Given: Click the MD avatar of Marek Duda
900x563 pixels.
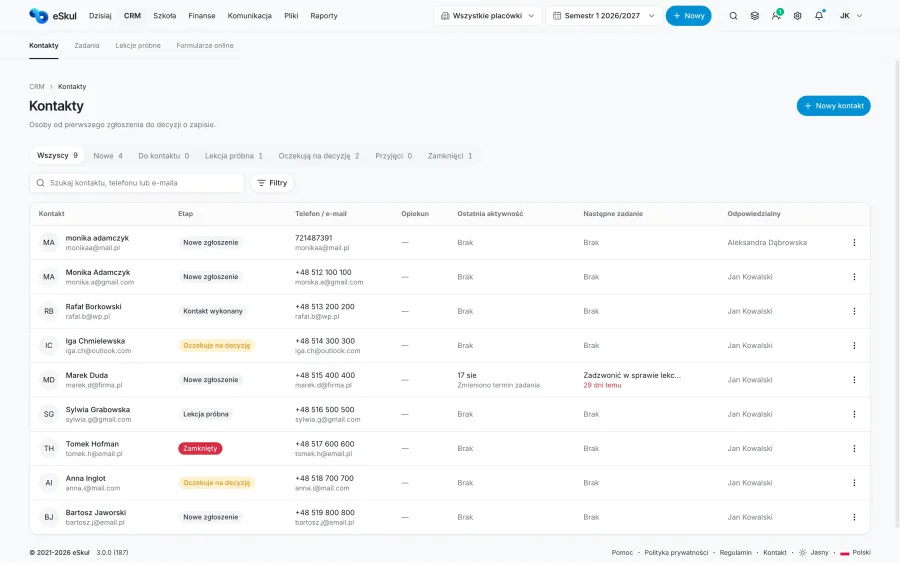Looking at the screenshot, I should pos(49,380).
